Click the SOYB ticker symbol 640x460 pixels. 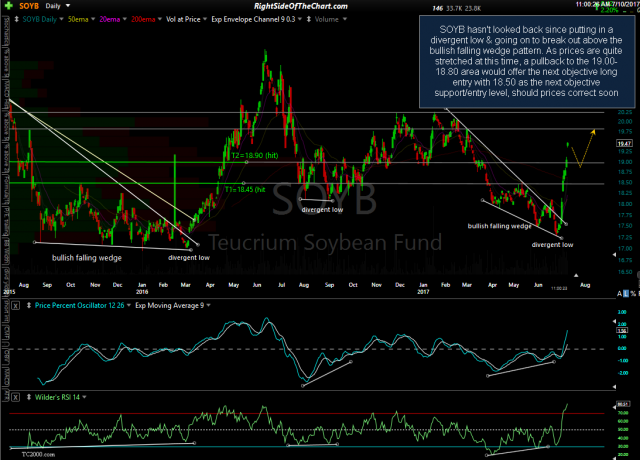click(x=29, y=6)
